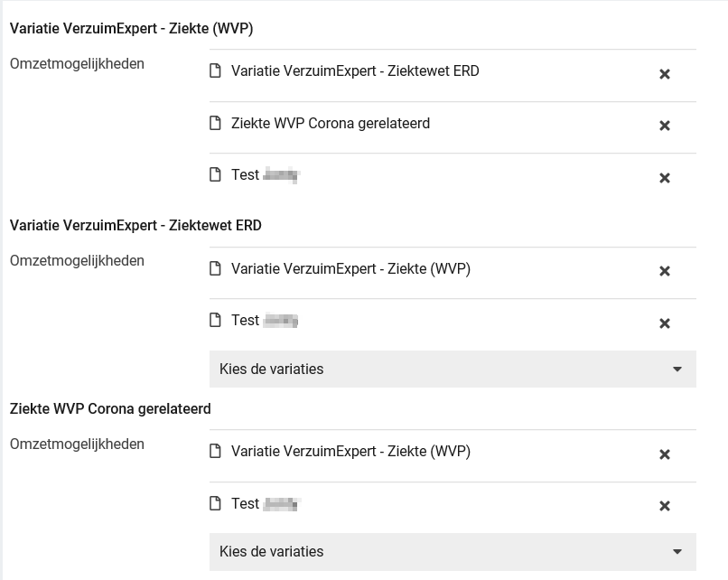Click Omzetmogelijkheden label under Ziekte (WVP) heading
This screenshot has height=580, width=728.
77,63
